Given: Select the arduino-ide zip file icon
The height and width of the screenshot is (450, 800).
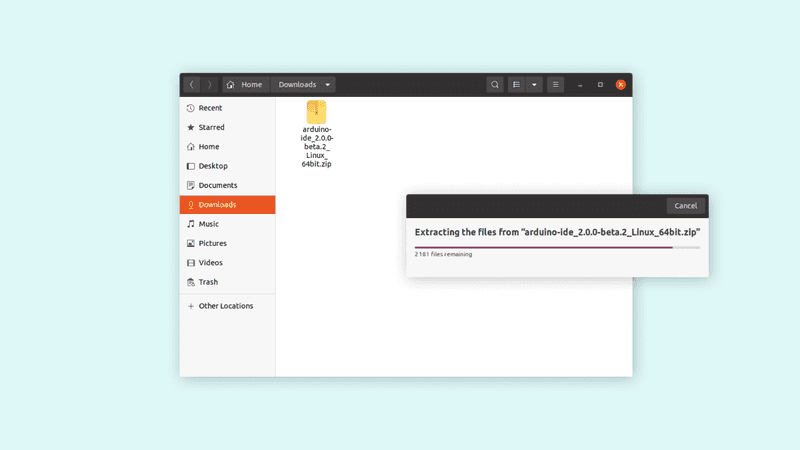Looking at the screenshot, I should point(316,112).
